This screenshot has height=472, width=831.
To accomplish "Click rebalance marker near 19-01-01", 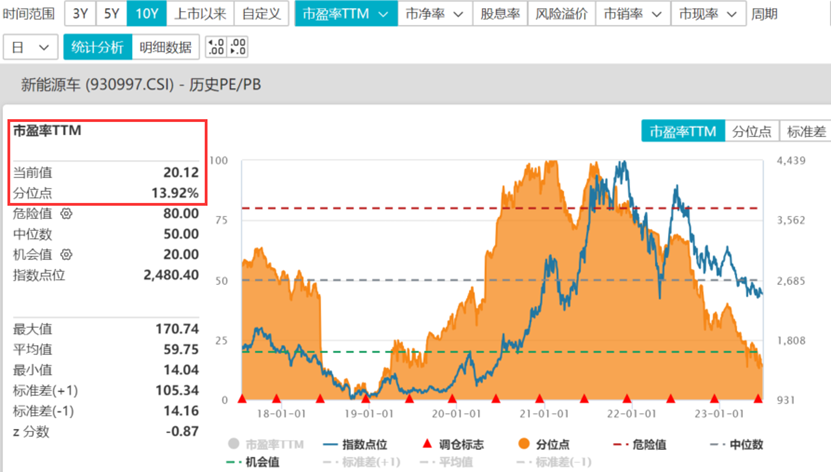I will 365,398.
